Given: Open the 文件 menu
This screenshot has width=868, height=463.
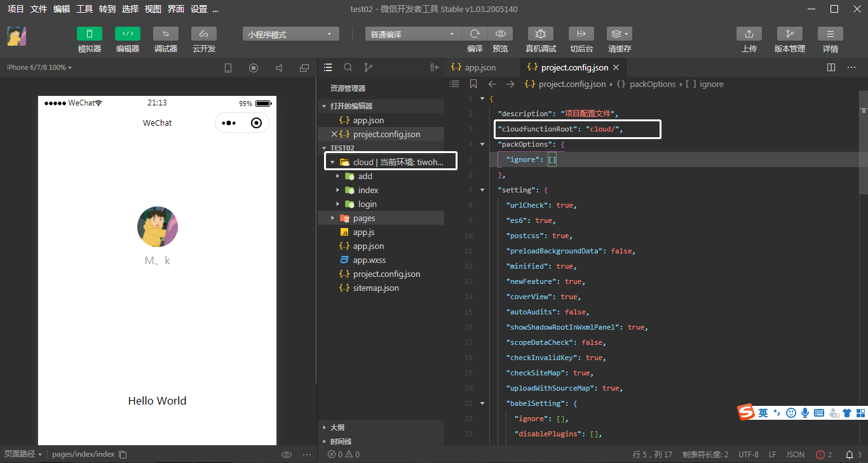Looking at the screenshot, I should tap(38, 9).
